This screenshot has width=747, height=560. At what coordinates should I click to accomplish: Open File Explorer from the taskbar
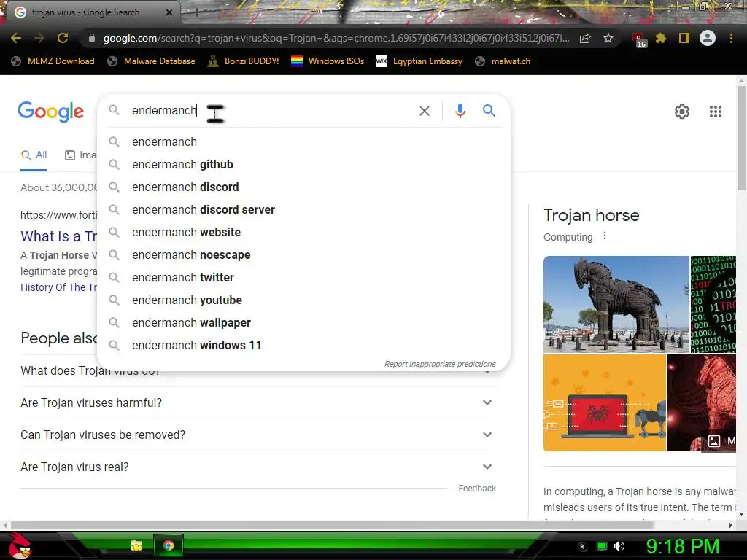point(136,545)
